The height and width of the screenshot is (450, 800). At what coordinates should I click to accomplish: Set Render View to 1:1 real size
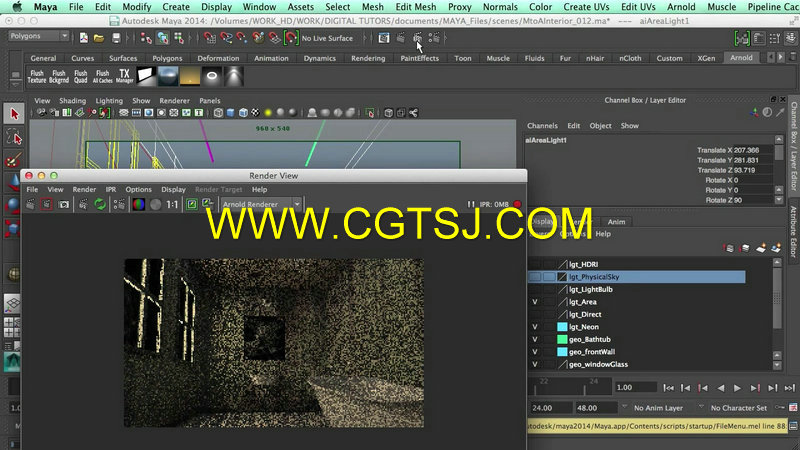coord(172,205)
